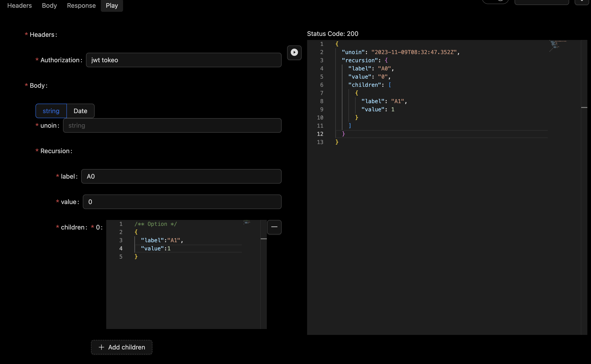Select the Play tab
Screen dimensions: 591x364
click(112, 5)
